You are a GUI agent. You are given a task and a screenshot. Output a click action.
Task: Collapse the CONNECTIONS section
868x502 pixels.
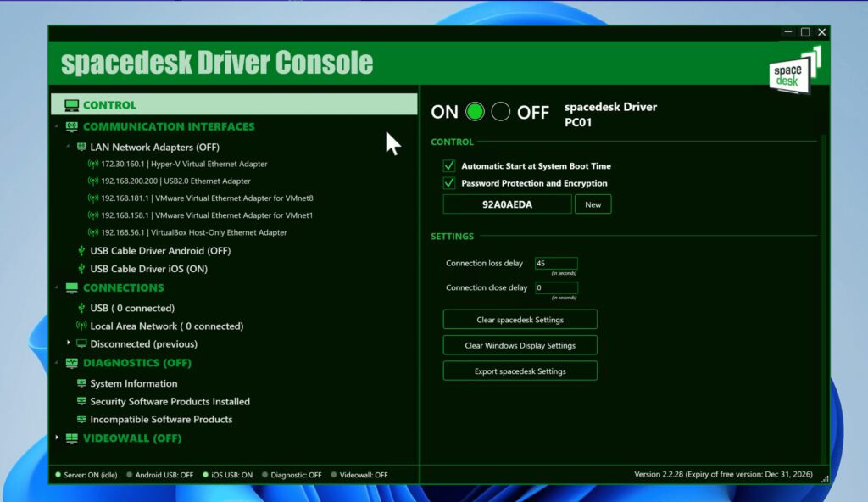coord(57,287)
